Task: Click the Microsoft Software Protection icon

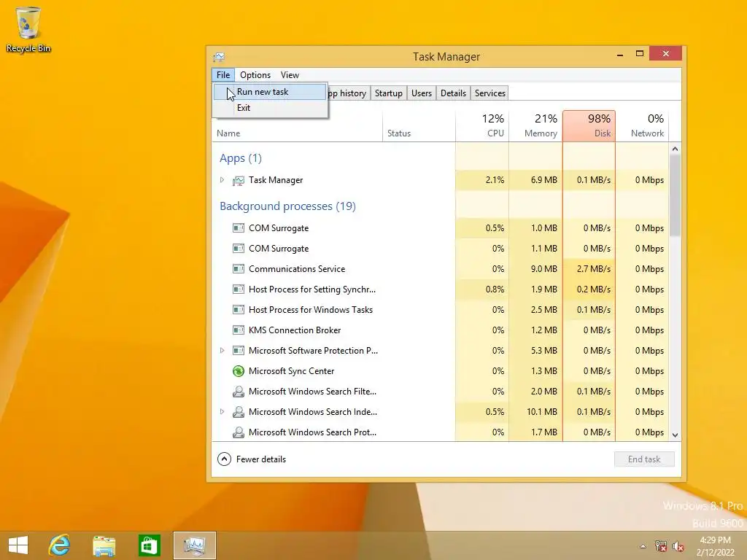Action: coord(239,351)
